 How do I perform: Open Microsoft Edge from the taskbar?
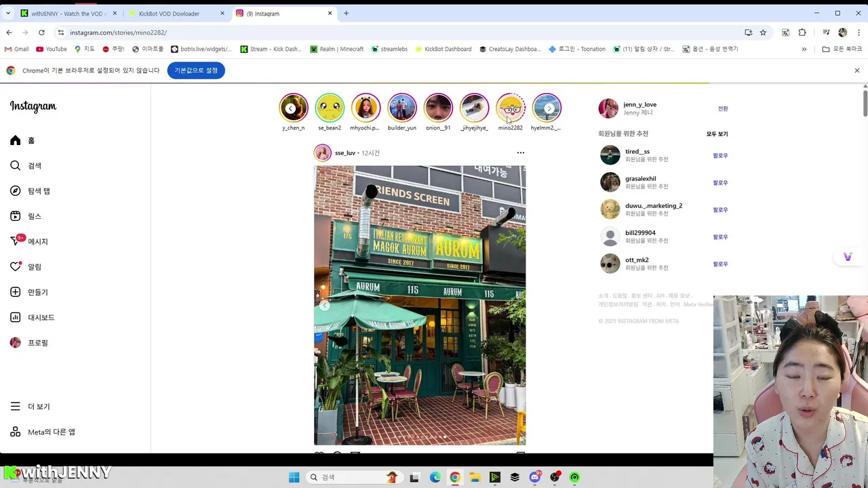point(435,477)
